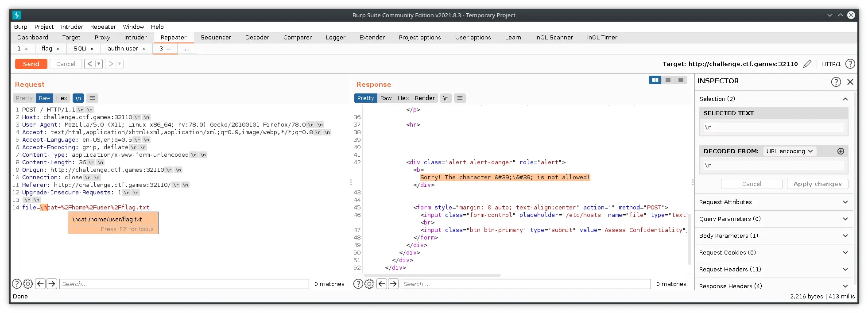
Task: Click the Burp Suite logo icon
Action: 17,15
